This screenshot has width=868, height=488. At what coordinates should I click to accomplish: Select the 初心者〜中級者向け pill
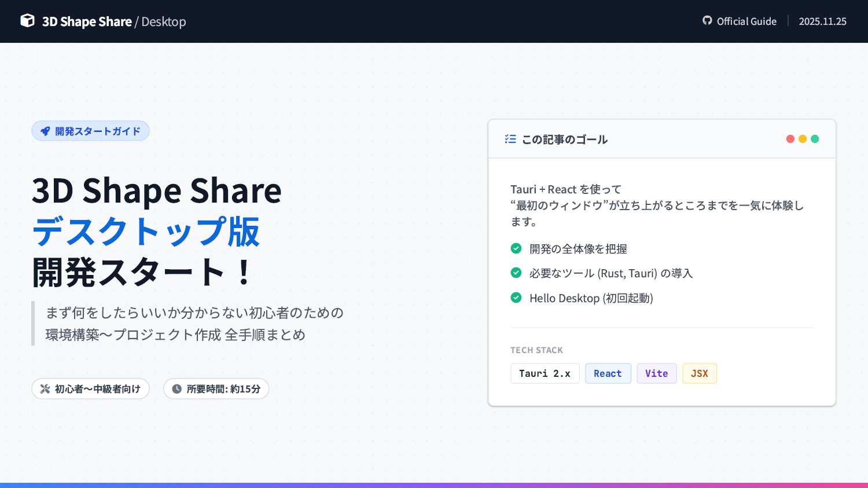point(90,389)
